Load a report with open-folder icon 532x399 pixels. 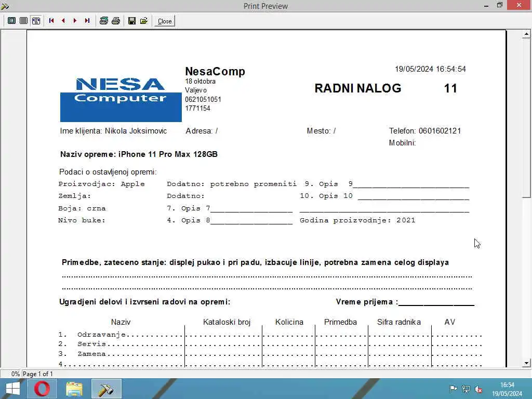144,21
